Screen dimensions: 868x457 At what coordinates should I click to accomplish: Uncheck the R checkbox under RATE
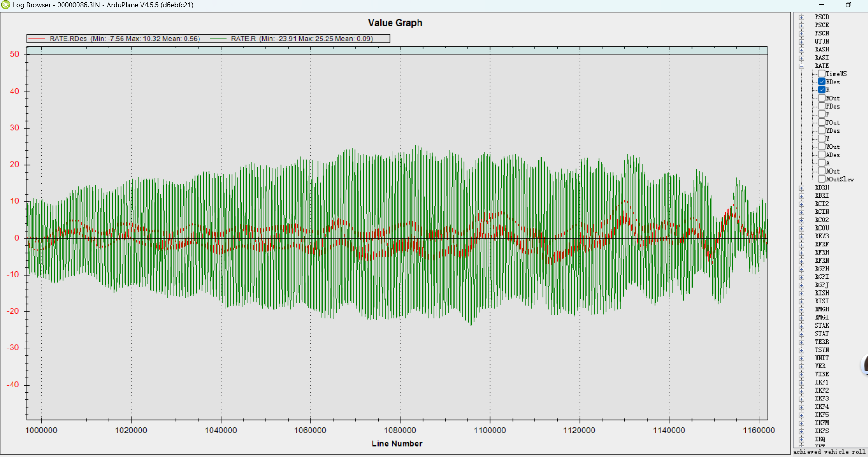[822, 90]
